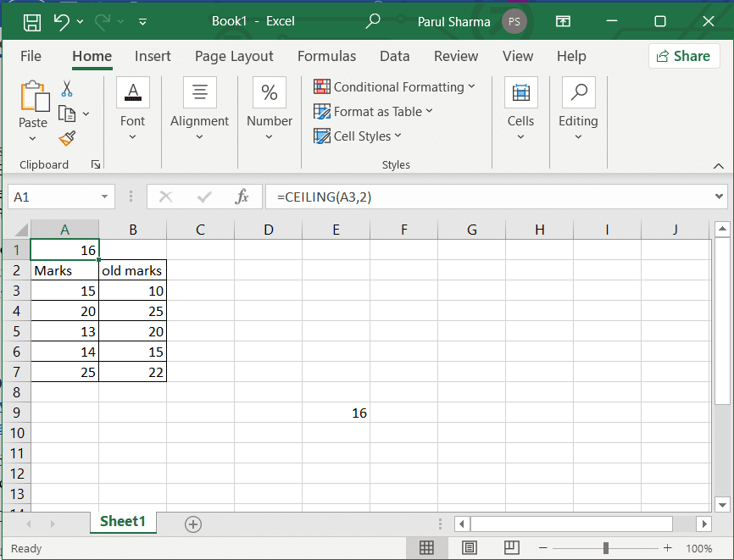
Task: Open the Help tab
Action: (571, 56)
